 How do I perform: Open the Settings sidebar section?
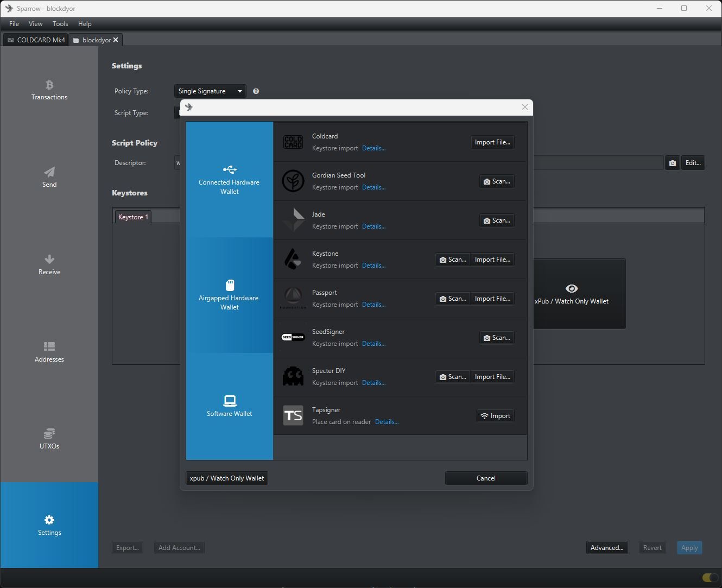[x=49, y=525]
